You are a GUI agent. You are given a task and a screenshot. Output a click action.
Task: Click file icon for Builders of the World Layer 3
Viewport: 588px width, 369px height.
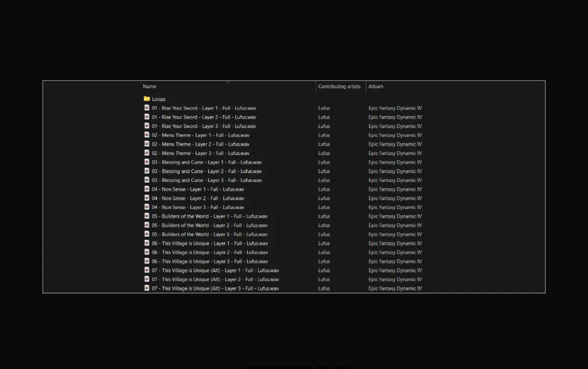pos(147,234)
